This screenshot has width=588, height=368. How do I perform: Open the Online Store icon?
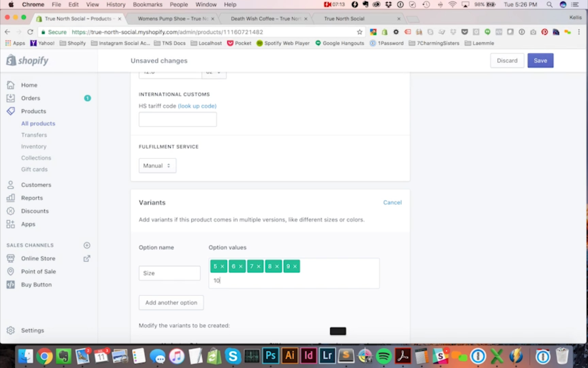tap(11, 258)
